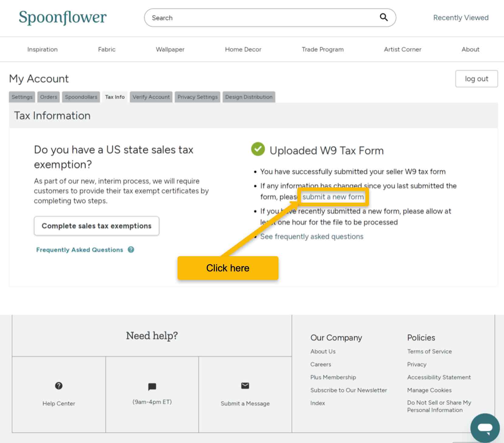Click the search magnifier icon
The height and width of the screenshot is (443, 504).
[384, 17]
